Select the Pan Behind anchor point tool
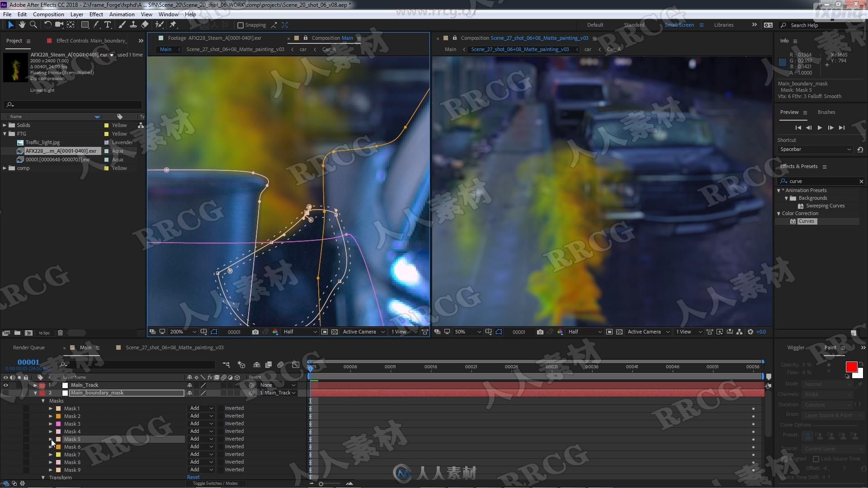Image resolution: width=868 pixels, height=488 pixels. [71, 25]
